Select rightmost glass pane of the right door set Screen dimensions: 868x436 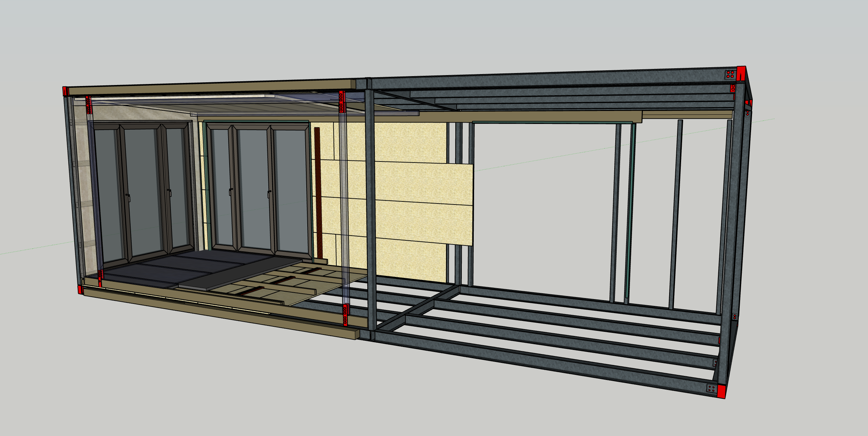[x=292, y=191]
